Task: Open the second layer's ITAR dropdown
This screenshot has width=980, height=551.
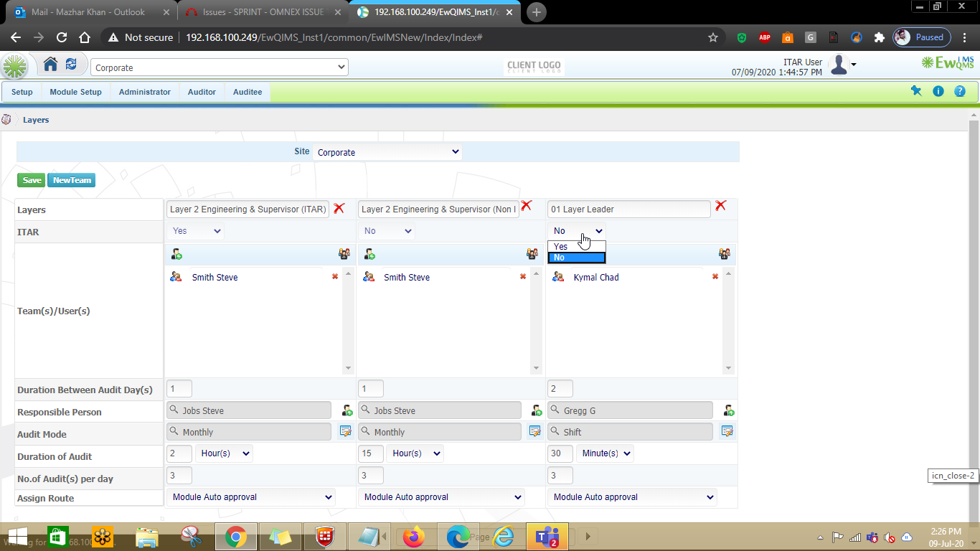Action: tap(388, 231)
